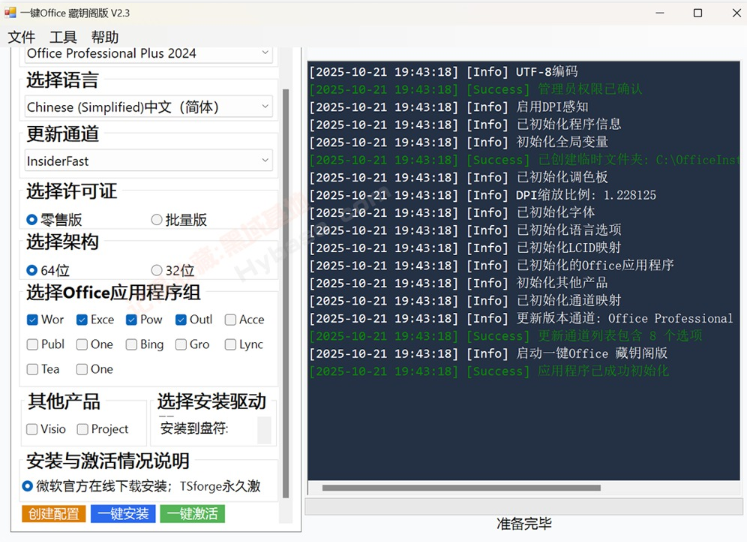Open the 工具 menu

coord(63,37)
